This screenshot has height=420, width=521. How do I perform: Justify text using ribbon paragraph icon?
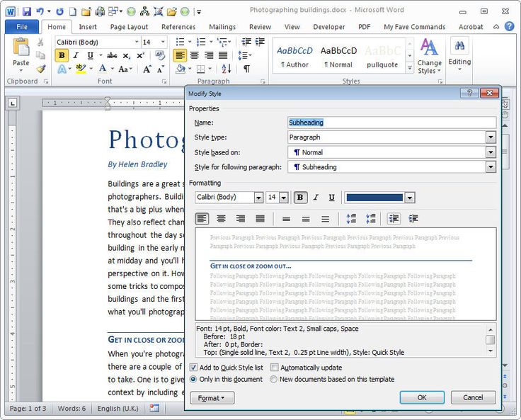223,55
